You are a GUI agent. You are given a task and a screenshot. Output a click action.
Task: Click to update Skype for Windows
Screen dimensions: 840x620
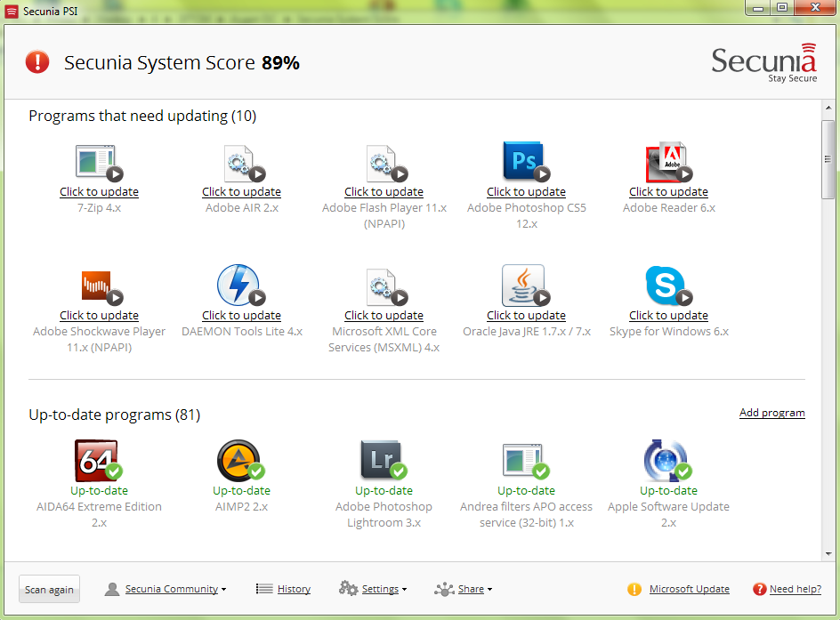(x=668, y=316)
